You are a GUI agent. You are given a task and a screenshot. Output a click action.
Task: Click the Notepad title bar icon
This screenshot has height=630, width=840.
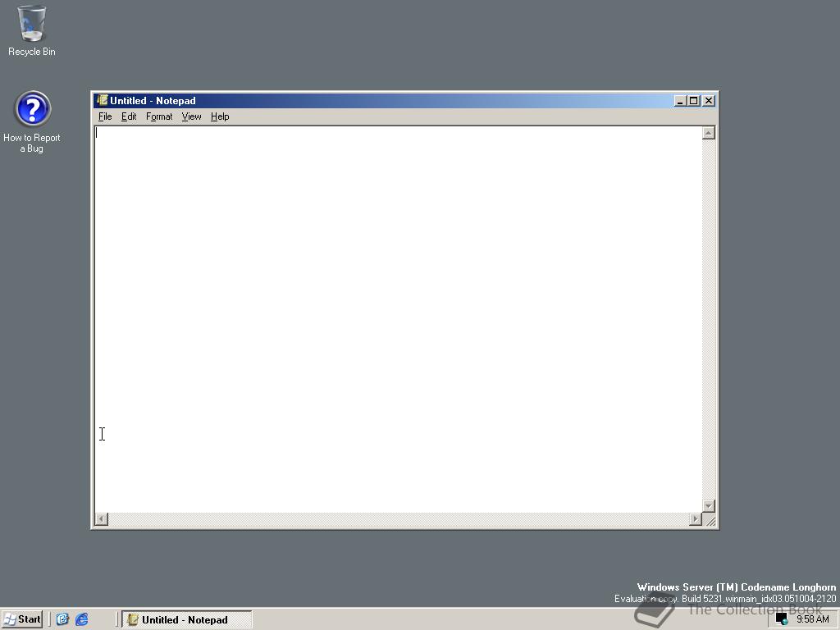103,100
